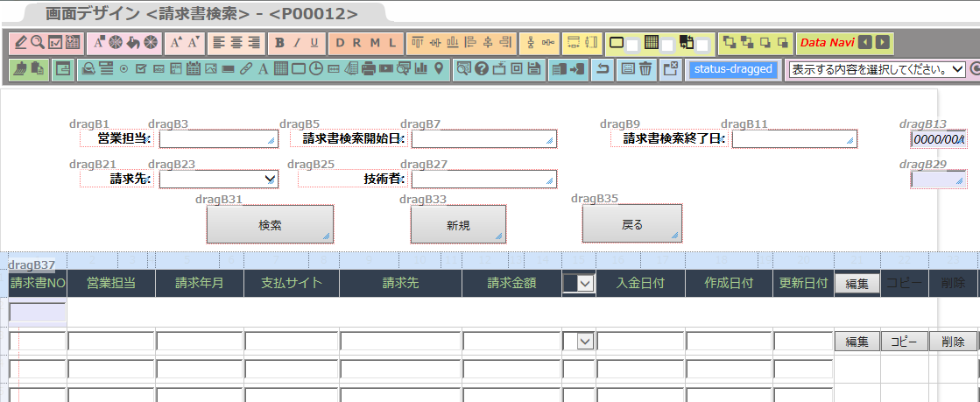980x402 pixels.
Task: Toggle bold formatting
Action: pyautogui.click(x=280, y=43)
